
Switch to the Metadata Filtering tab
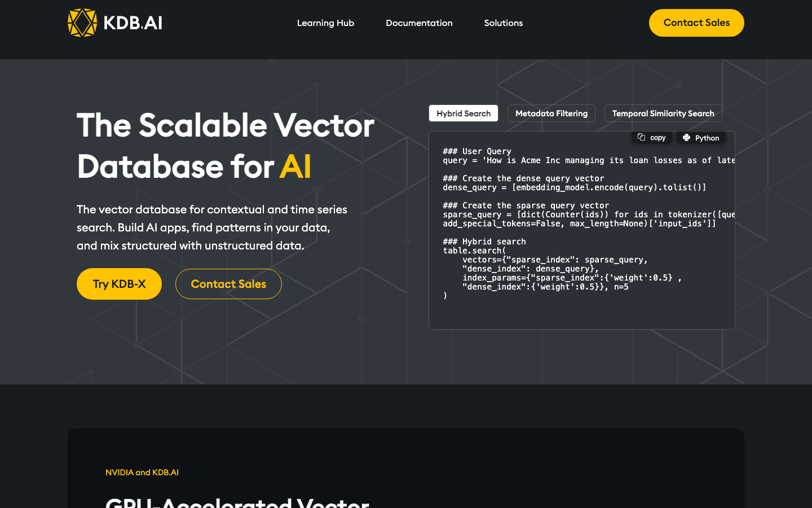(x=551, y=113)
